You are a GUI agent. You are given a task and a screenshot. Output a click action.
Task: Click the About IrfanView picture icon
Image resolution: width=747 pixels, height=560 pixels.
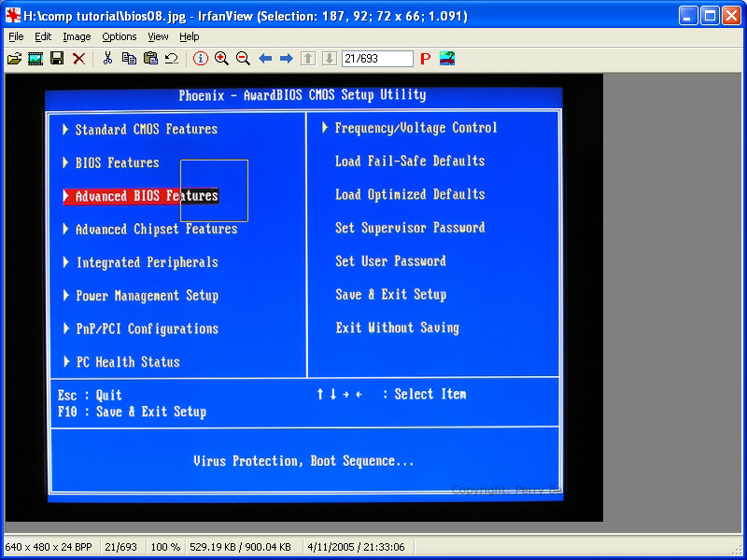point(447,59)
